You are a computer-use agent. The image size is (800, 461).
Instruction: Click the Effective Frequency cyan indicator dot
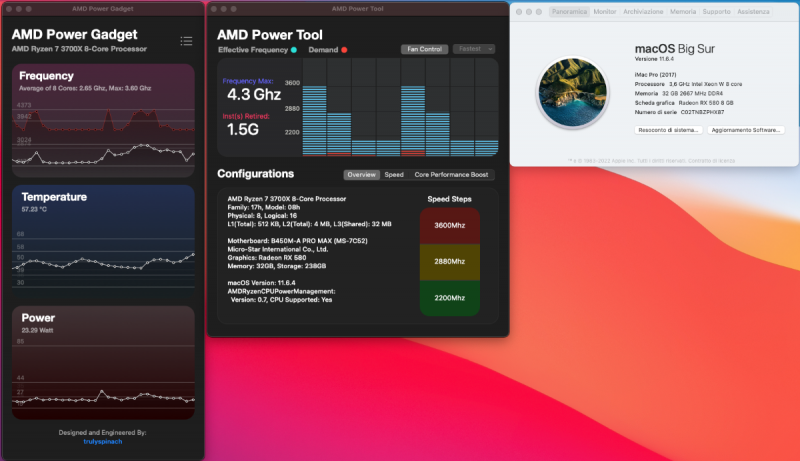294,50
